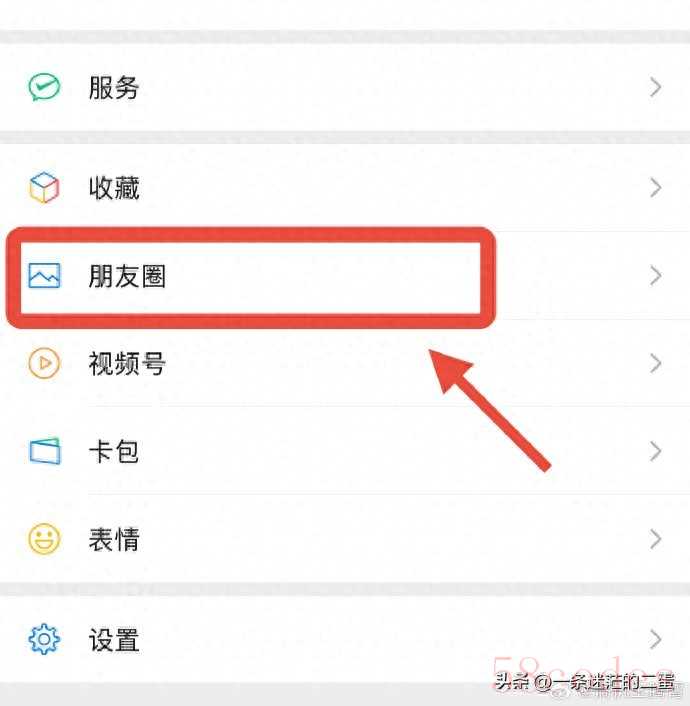Image resolution: width=690 pixels, height=706 pixels.
Task: Open 朋友圈 inside the red highlight
Action: pos(127,276)
